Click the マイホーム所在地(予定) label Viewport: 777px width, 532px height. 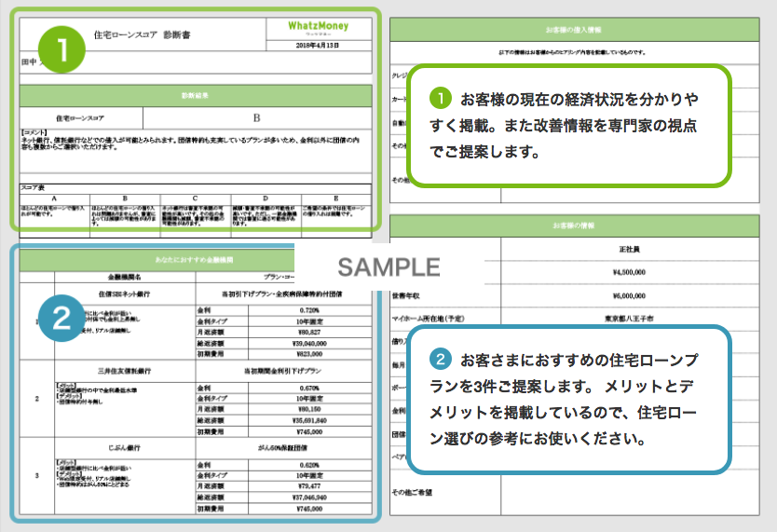pos(429,319)
